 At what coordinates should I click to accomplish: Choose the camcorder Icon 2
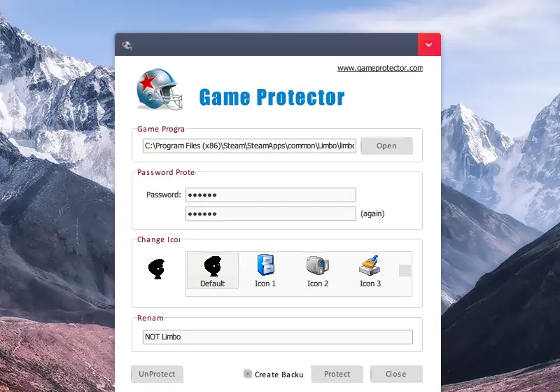coord(318,271)
